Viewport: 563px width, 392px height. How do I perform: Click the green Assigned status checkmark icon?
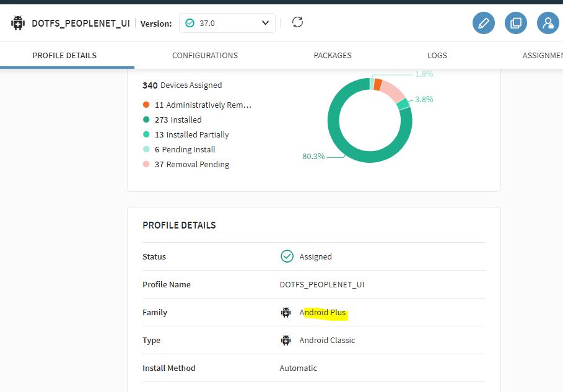tap(287, 256)
